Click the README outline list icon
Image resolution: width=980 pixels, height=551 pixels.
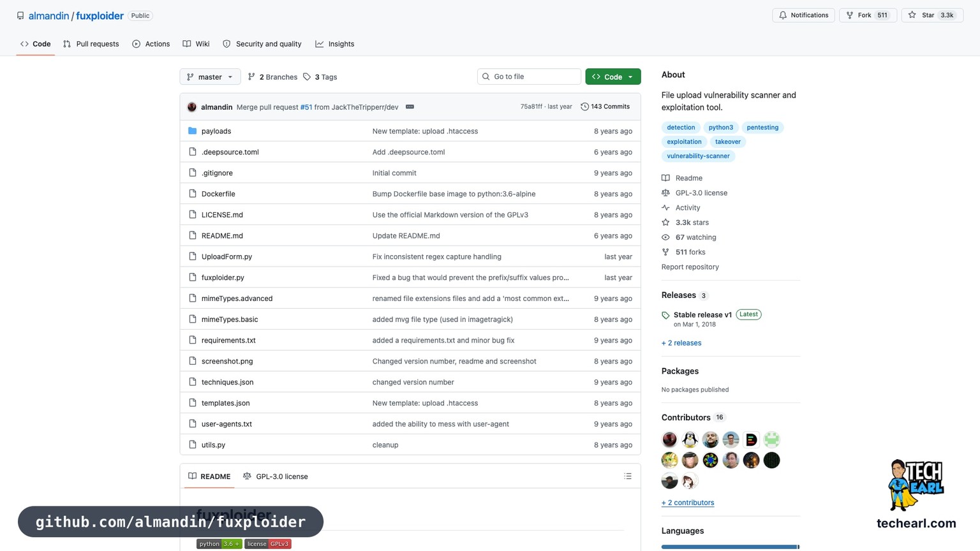click(628, 476)
